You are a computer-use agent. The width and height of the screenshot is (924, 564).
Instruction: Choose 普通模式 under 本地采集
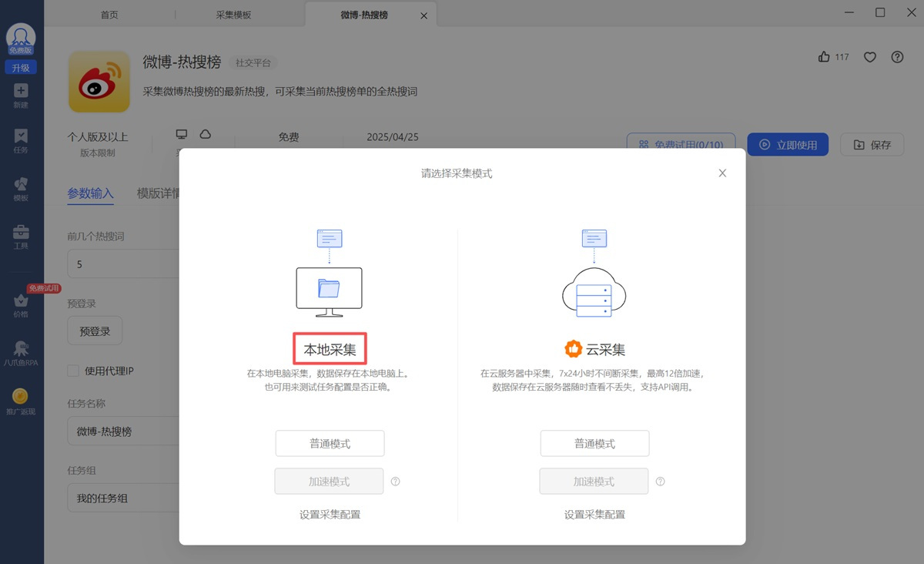330,444
